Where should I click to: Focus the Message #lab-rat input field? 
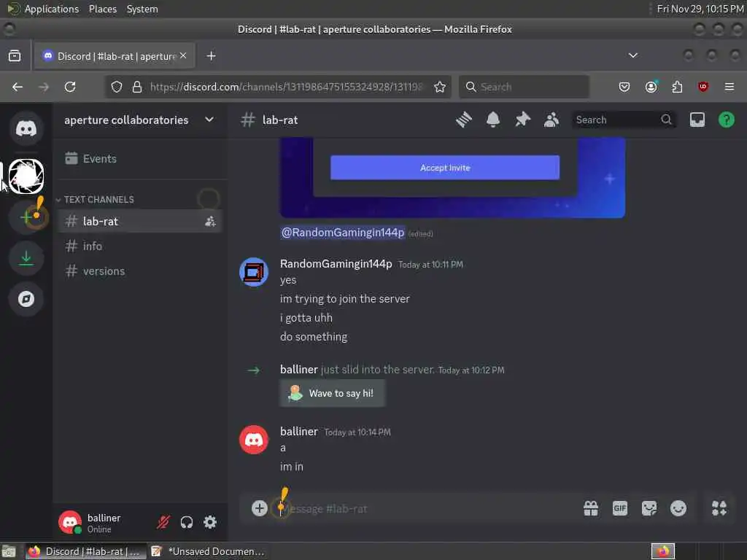(429, 508)
